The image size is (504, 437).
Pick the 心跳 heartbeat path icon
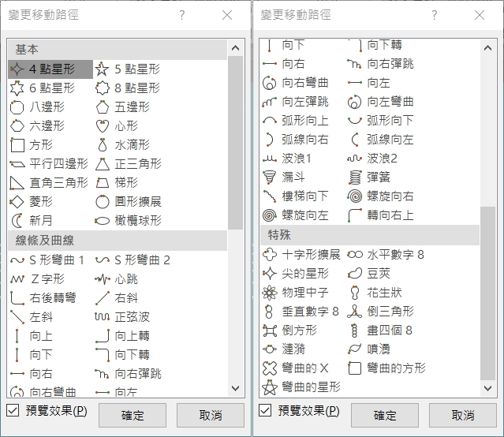point(103,279)
